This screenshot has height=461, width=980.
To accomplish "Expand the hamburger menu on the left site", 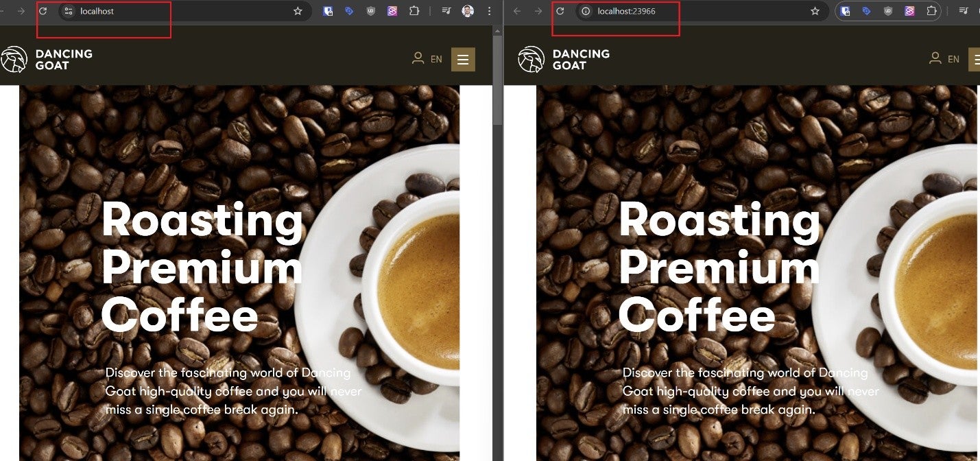I will point(463,60).
